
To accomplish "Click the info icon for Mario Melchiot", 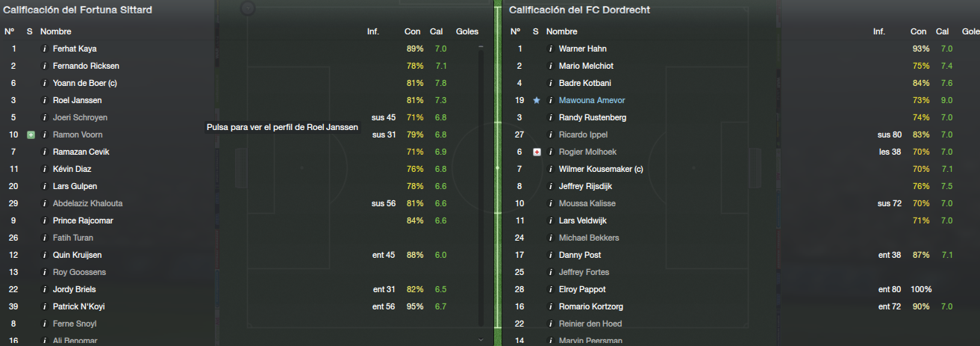I will point(550,66).
